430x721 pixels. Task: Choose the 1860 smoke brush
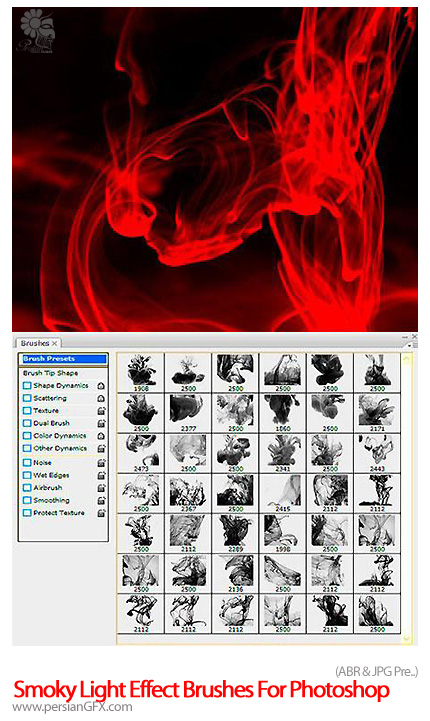click(282, 412)
